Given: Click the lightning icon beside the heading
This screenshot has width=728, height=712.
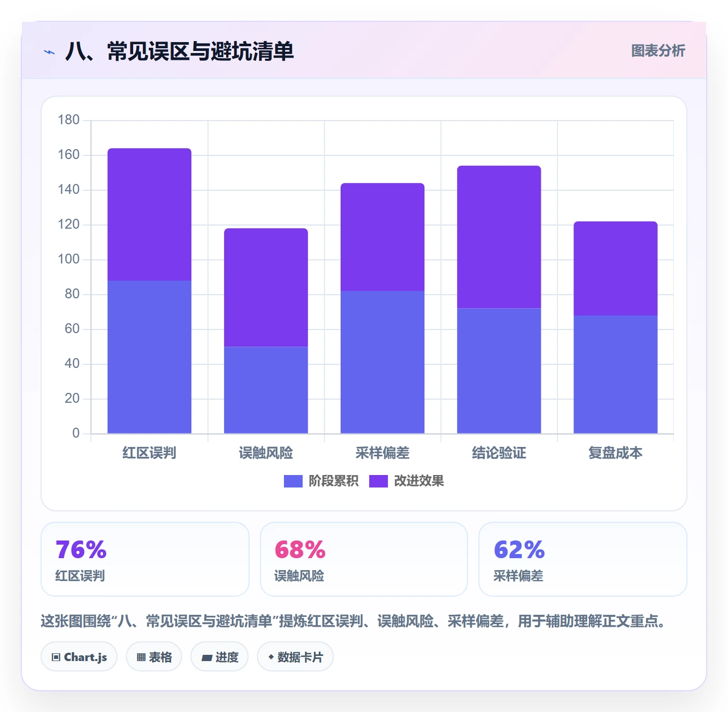Looking at the screenshot, I should tap(49, 52).
